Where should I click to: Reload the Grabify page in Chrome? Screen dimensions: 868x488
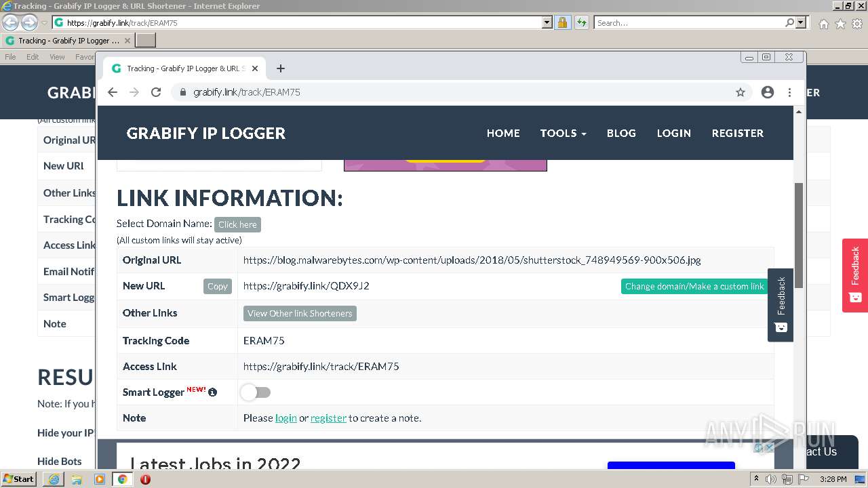[x=156, y=92]
